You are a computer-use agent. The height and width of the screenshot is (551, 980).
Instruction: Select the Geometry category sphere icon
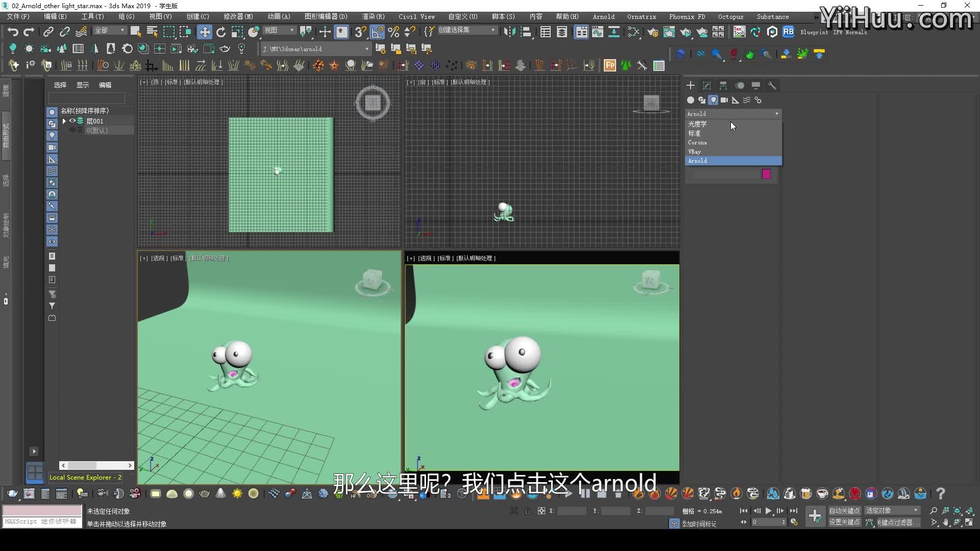691,100
